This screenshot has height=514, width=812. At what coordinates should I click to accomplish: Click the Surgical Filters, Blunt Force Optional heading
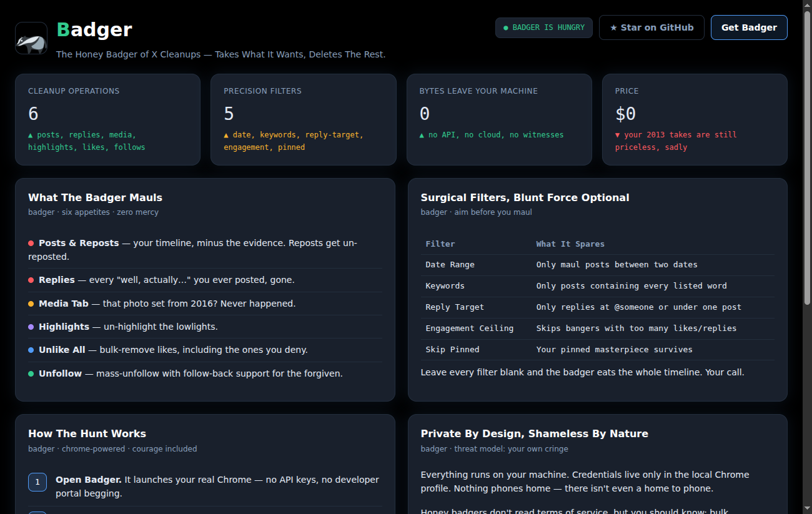[x=525, y=197]
